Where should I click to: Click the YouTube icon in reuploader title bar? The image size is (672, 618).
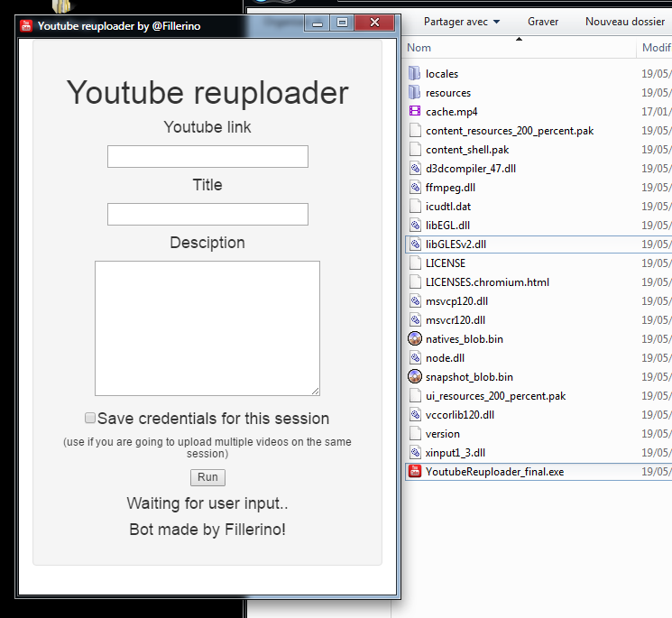(x=26, y=26)
